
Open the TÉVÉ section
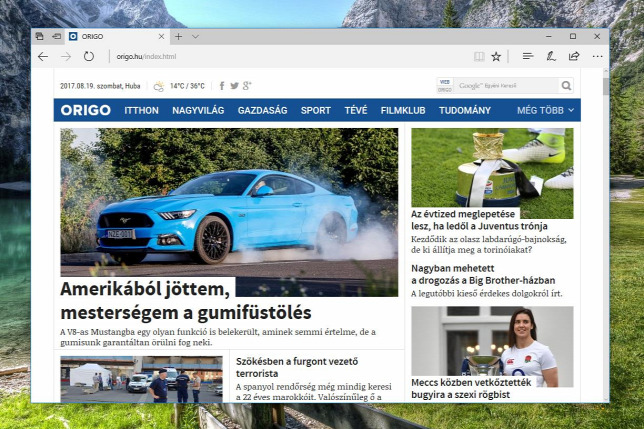[x=356, y=110]
